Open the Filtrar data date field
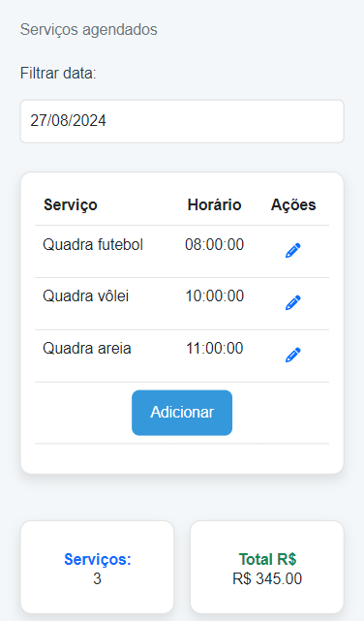This screenshot has height=621, width=364. point(182,121)
